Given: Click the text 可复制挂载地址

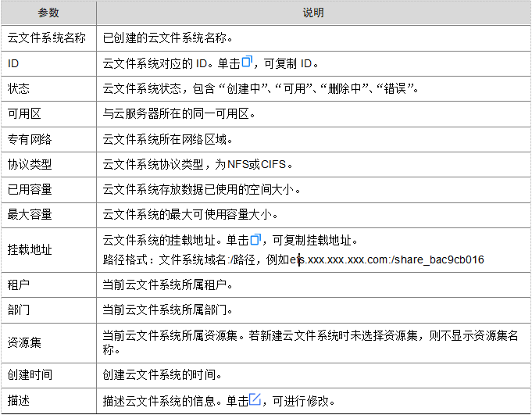Looking at the screenshot, I should pos(312,241).
